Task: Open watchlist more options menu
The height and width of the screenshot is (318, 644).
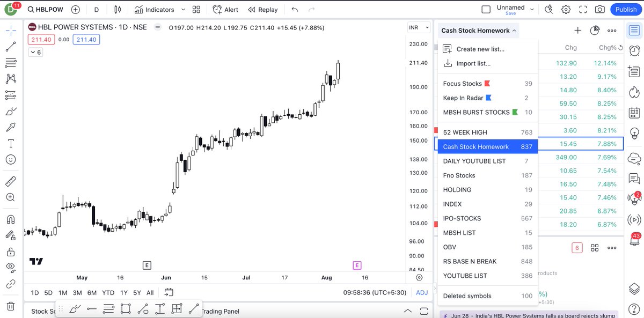Action: pyautogui.click(x=612, y=31)
